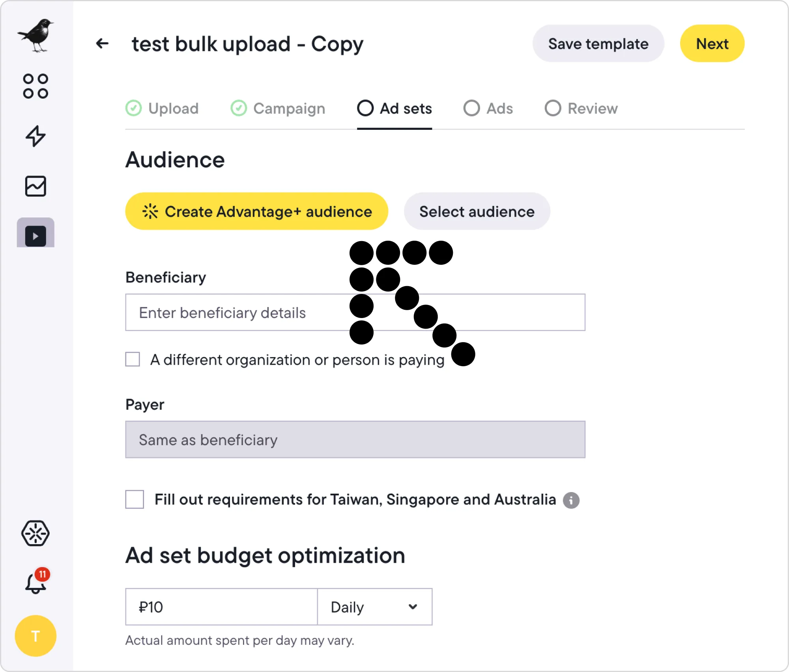The height and width of the screenshot is (672, 789).
Task: Expand the Daily budget period dropdown
Action: pos(374,607)
